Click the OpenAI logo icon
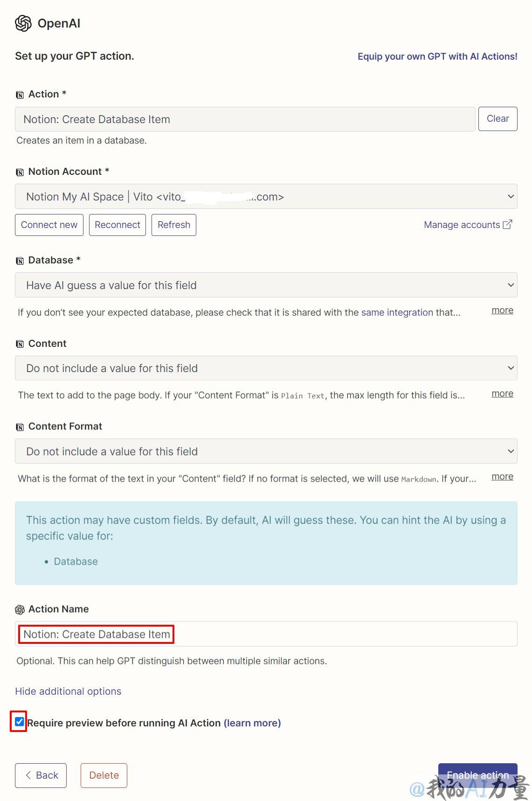 coord(23,23)
